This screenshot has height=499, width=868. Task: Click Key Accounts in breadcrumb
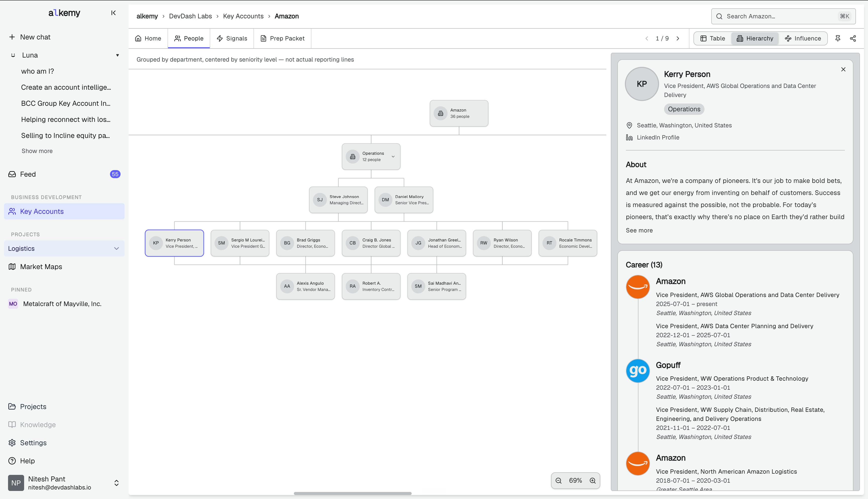(x=243, y=16)
